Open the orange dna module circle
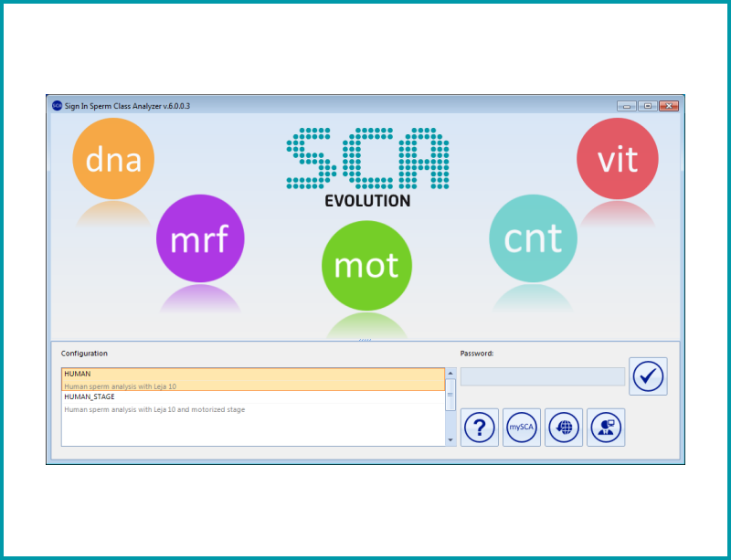The width and height of the screenshot is (731, 560). pos(113,159)
